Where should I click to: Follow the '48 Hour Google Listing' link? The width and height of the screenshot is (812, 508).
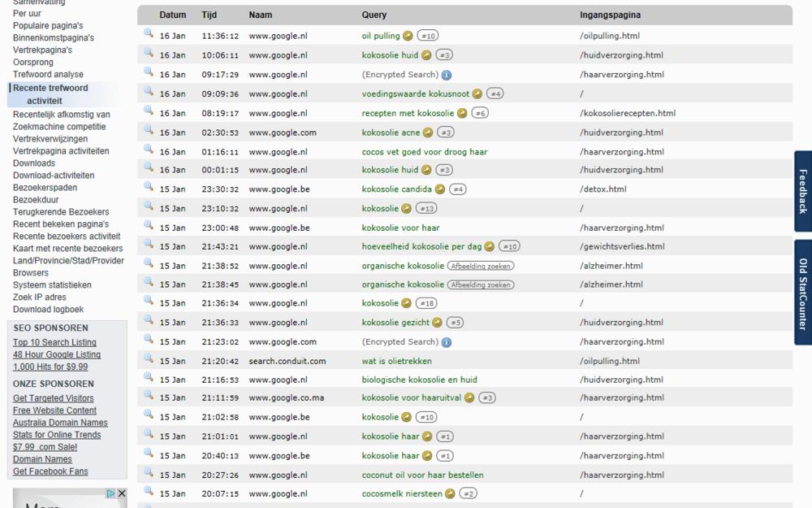[57, 354]
